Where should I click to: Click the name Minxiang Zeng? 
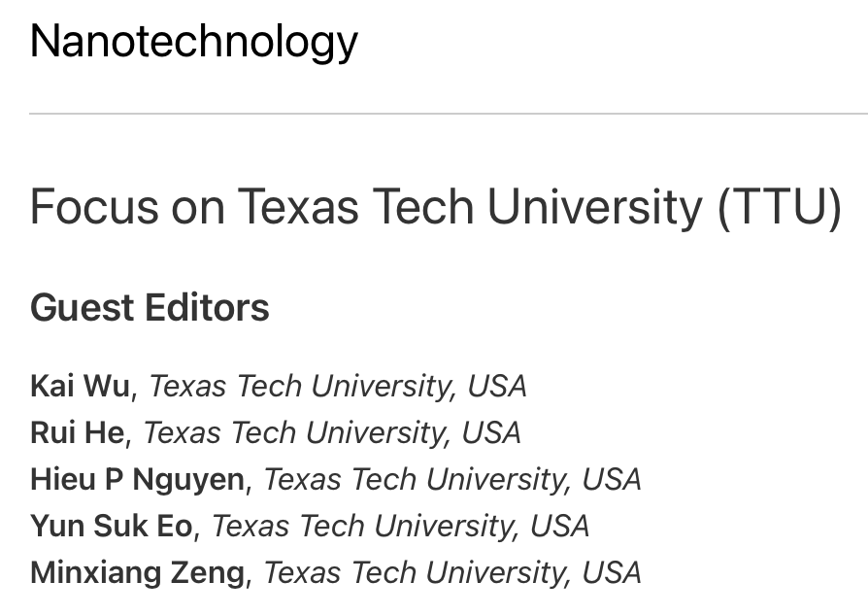137,572
